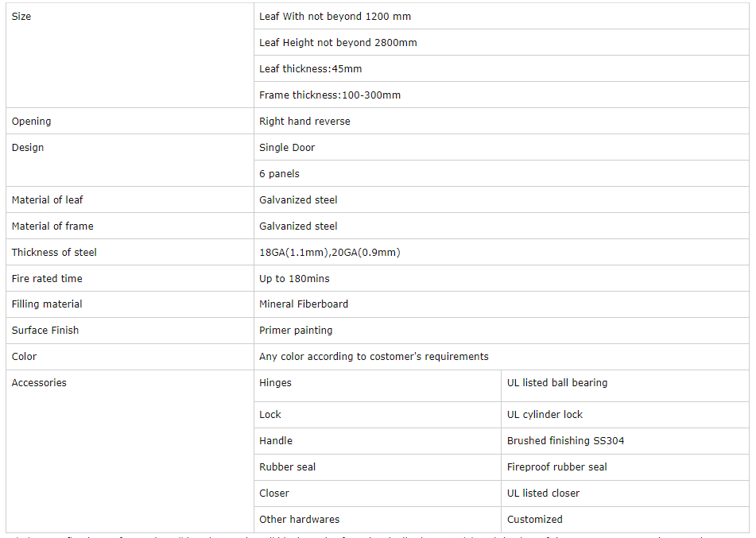Viewport: 756px width, 538px height.
Task: Click the 'Single Door' design cell
Action: (287, 148)
